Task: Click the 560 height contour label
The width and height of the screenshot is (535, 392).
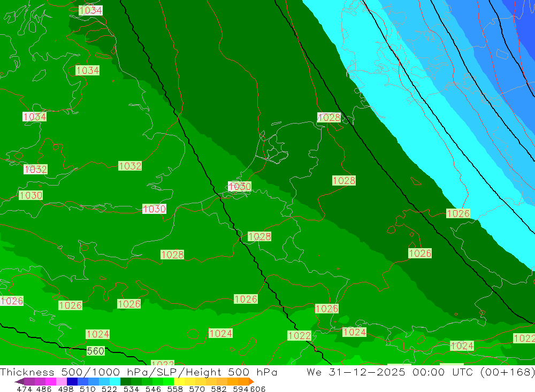Action: coord(95,351)
